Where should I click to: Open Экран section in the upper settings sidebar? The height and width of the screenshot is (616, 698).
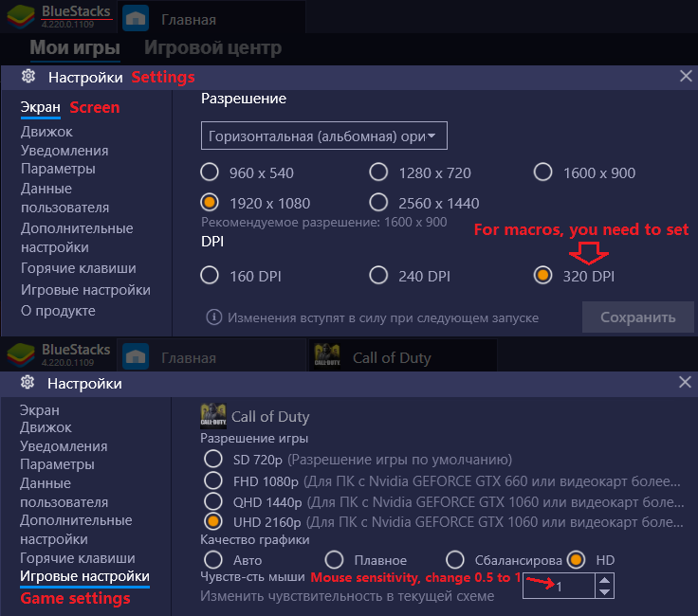(41, 107)
